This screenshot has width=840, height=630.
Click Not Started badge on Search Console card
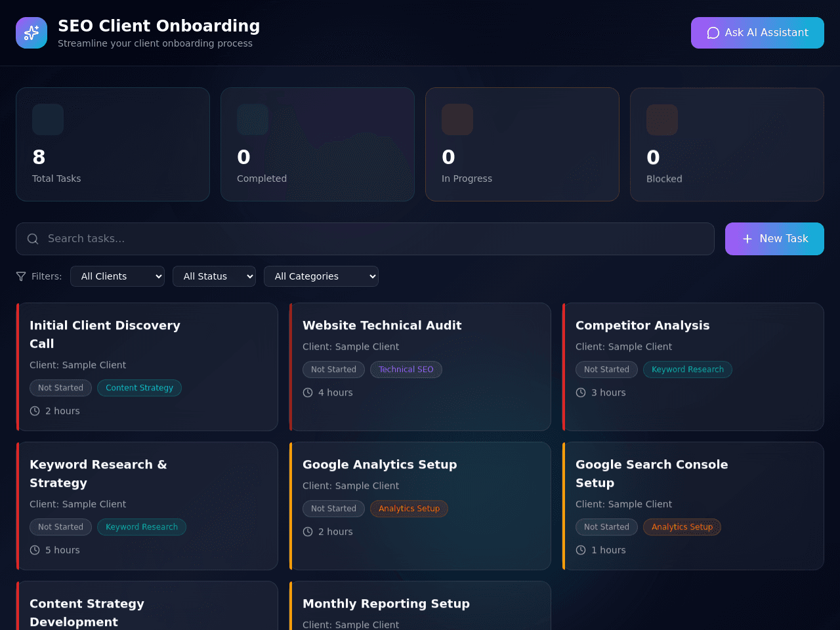tap(606, 527)
